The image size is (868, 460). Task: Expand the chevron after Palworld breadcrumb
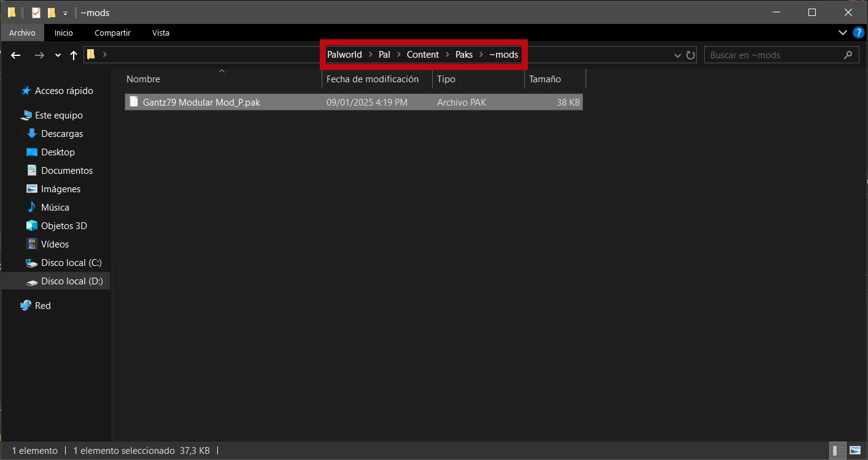pos(370,54)
